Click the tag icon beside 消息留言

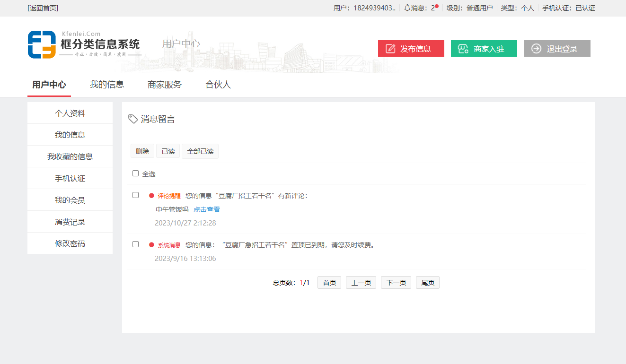pyautogui.click(x=133, y=119)
